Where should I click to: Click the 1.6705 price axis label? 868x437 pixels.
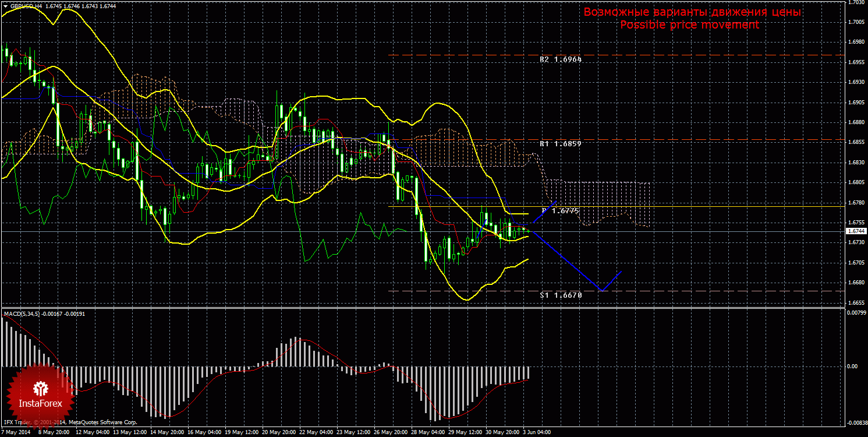tap(856, 263)
